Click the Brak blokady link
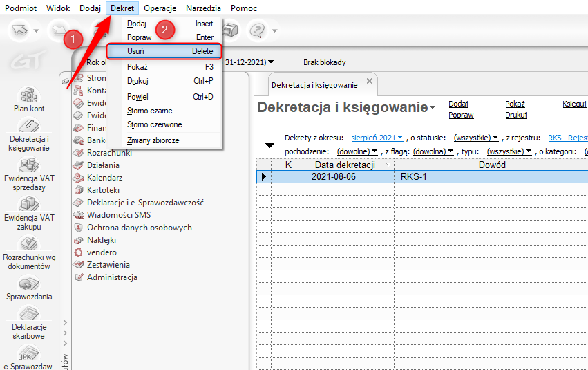The height and width of the screenshot is (370, 588). pyautogui.click(x=324, y=62)
